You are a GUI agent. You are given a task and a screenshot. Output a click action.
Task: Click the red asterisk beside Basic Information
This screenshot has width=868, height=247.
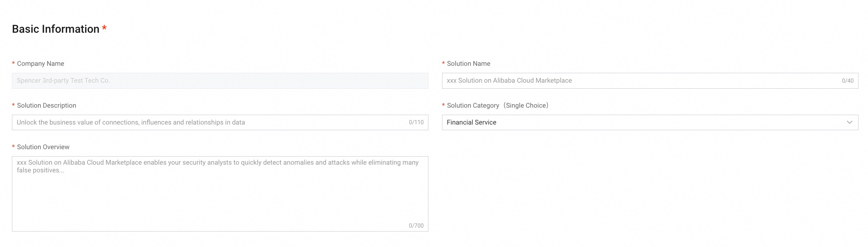click(x=104, y=28)
